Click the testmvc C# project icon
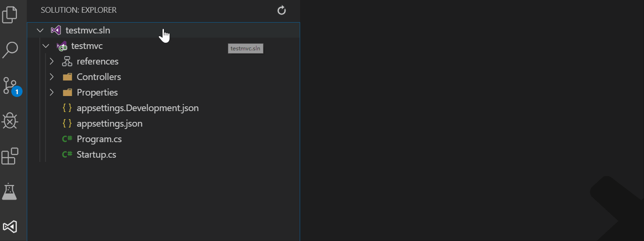Screen dimensions: 644x241 point(62,46)
